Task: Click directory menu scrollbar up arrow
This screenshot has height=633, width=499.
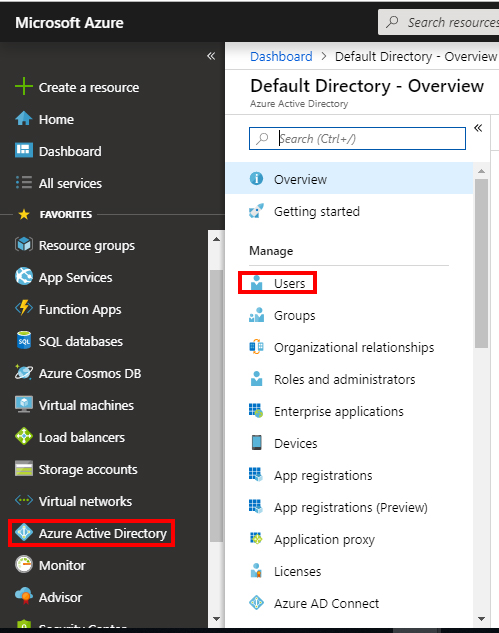Action: click(x=481, y=171)
